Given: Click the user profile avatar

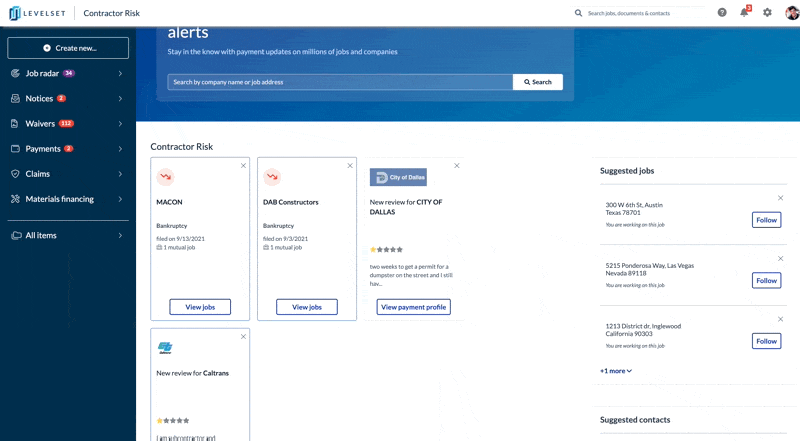Looking at the screenshot, I should pyautogui.click(x=789, y=13).
